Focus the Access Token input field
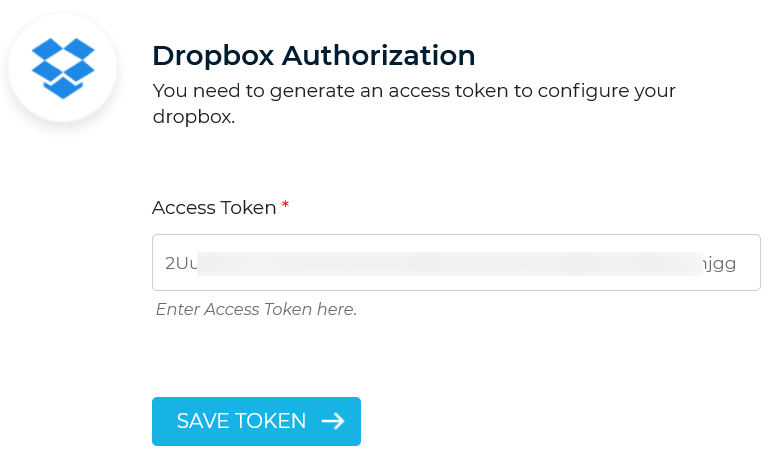Image resolution: width=781 pixels, height=459 pixels. 456,262
